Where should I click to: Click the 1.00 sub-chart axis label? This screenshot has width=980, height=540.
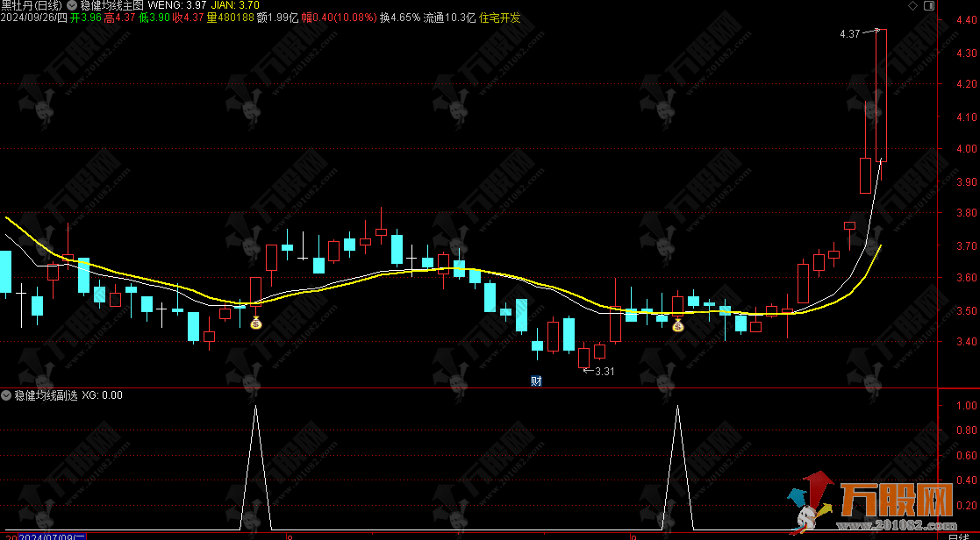click(x=966, y=405)
